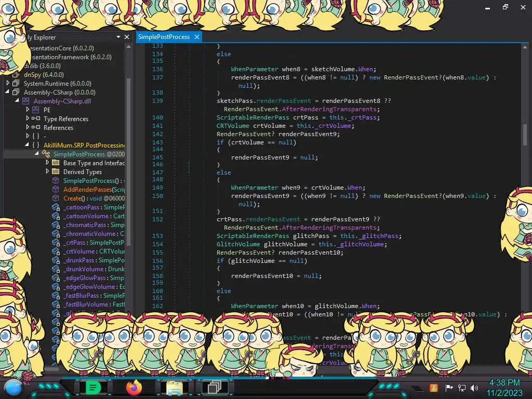
Task: Expand the Type References node
Action: pyautogui.click(x=28, y=118)
